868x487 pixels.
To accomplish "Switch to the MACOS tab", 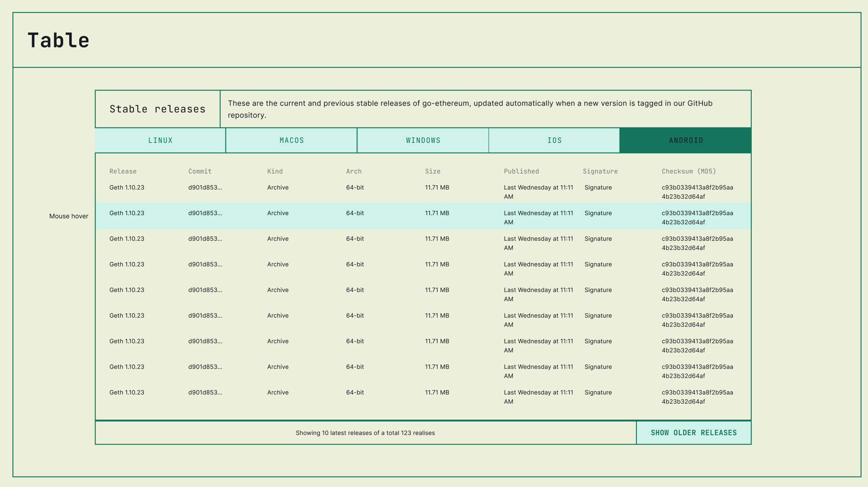I will [291, 141].
